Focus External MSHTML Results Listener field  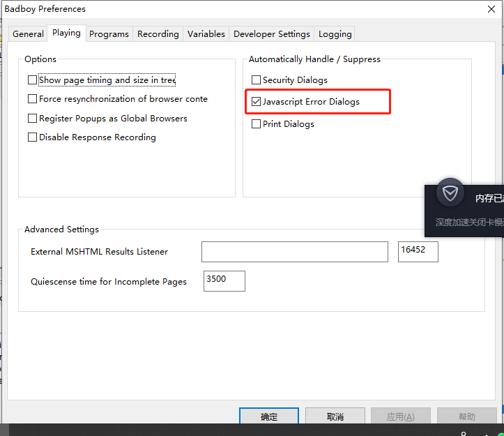(x=295, y=252)
